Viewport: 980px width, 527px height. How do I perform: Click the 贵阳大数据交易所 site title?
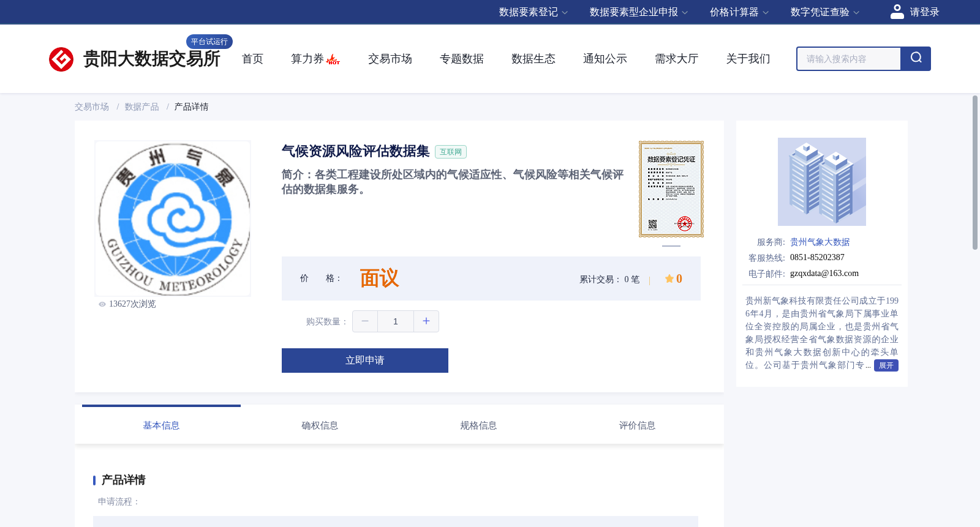(x=151, y=59)
